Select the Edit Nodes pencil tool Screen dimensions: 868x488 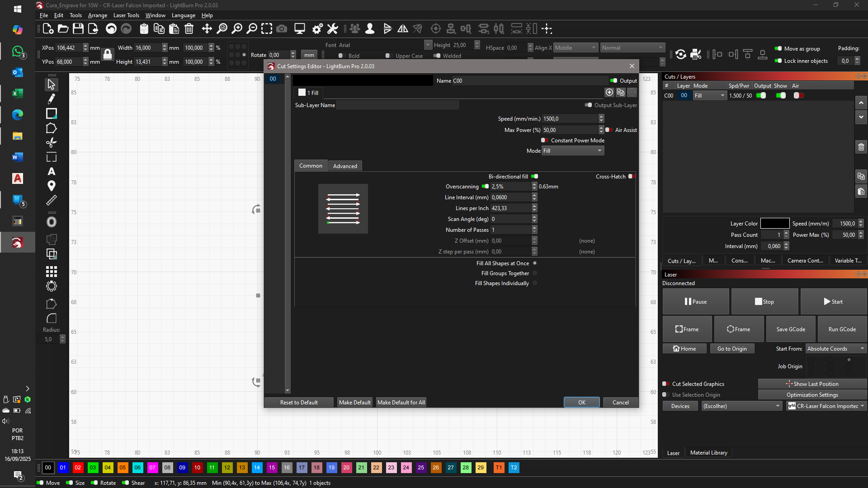pyautogui.click(x=52, y=99)
